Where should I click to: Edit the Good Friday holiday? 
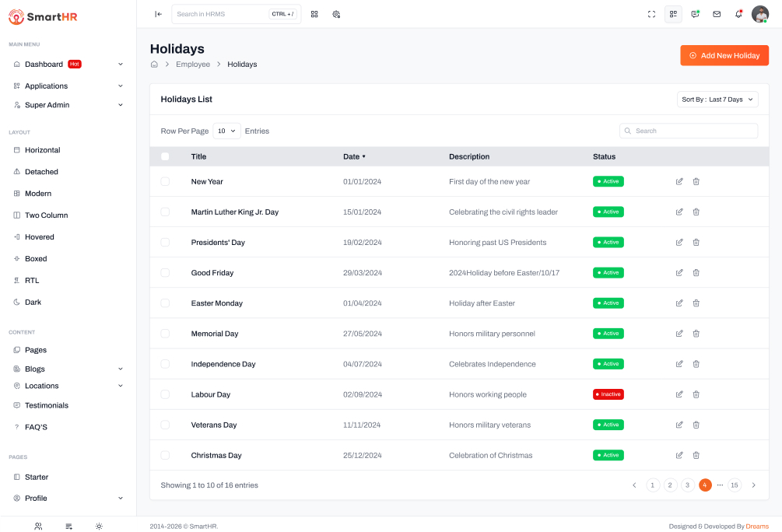(679, 273)
